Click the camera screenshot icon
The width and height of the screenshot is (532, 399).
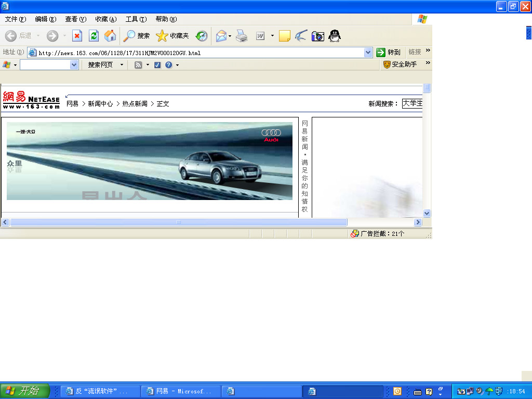(x=317, y=36)
